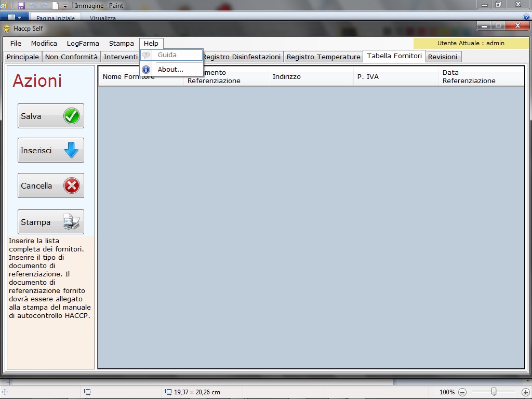The width and height of the screenshot is (532, 399).
Task: Open the blue Paint application menu button
Action: click(x=14, y=18)
